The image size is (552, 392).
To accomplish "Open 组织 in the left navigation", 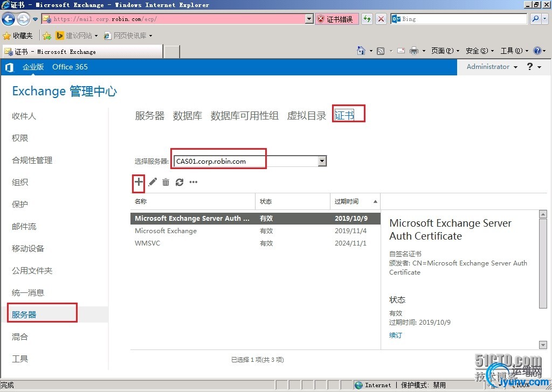I will coord(20,182).
